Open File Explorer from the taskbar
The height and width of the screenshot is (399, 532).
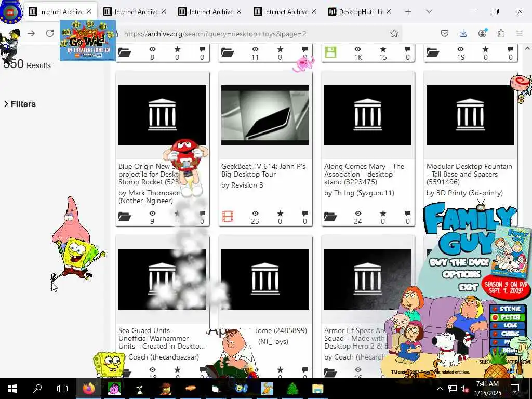tap(318, 389)
